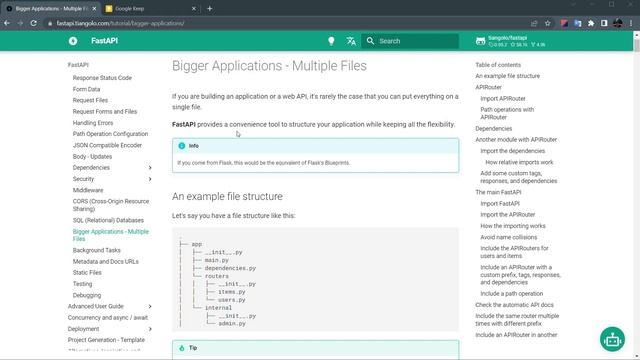Image resolution: width=640 pixels, height=360 pixels.
Task: Open the language translation selector icon
Action: (351, 41)
